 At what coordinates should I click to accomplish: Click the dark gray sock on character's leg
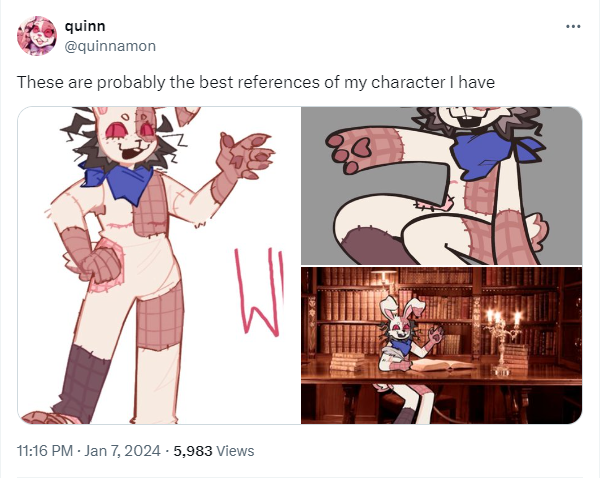click(x=81, y=383)
